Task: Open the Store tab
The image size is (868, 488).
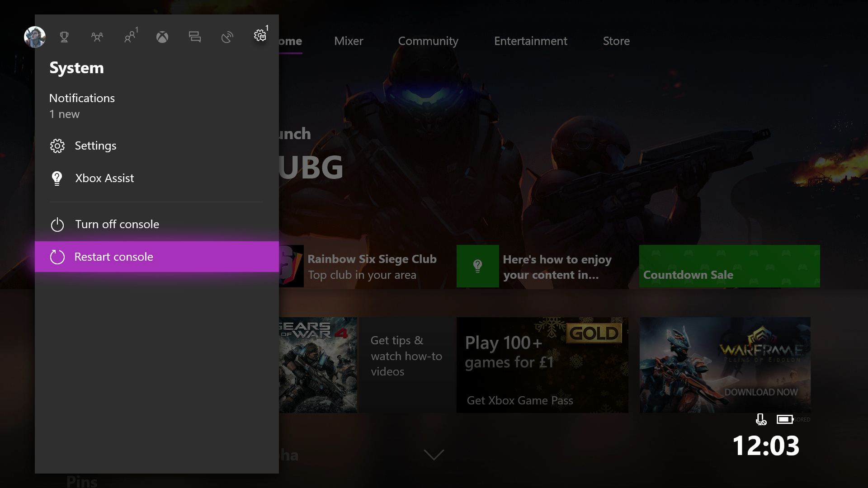Action: 616,41
